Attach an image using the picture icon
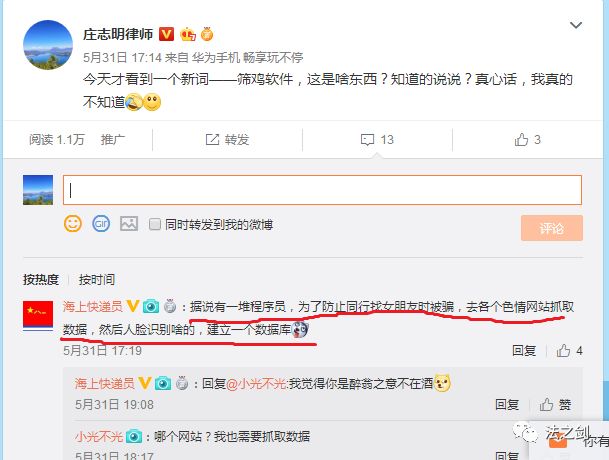This screenshot has height=460, width=609. pyautogui.click(x=129, y=224)
